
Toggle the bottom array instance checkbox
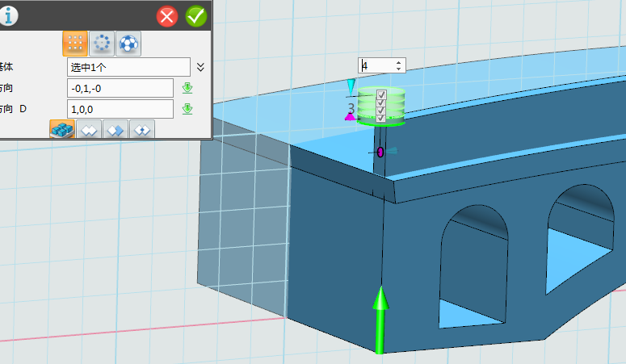[381, 119]
